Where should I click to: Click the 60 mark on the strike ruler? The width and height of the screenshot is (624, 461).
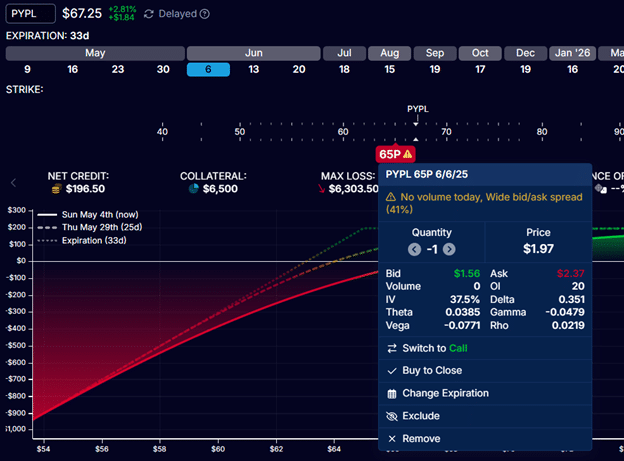click(343, 132)
